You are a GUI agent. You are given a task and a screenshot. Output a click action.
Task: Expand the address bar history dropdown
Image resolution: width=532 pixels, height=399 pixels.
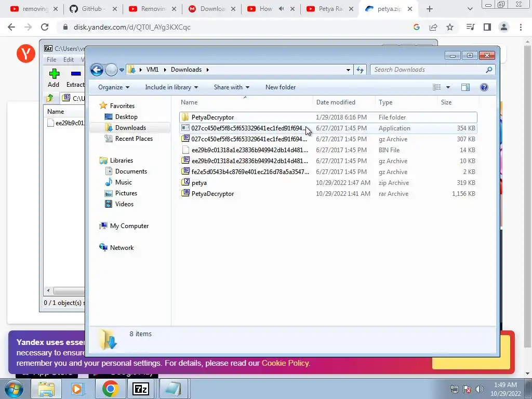348,70
